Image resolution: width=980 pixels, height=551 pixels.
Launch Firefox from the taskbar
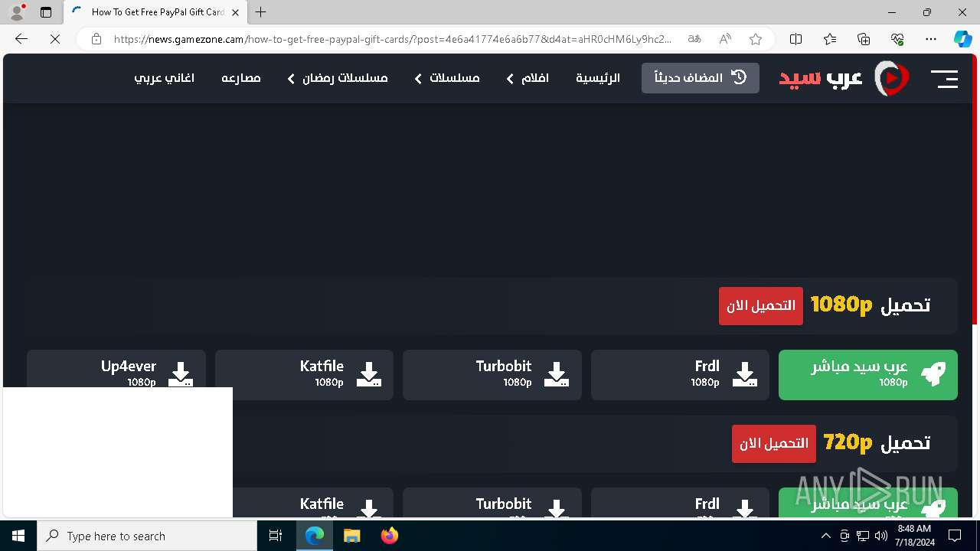[390, 536]
